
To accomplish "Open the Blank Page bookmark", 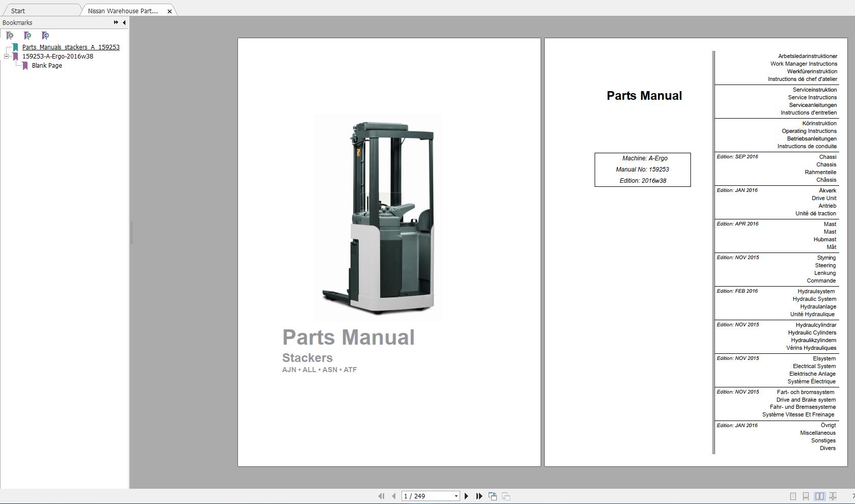I will pos(47,66).
